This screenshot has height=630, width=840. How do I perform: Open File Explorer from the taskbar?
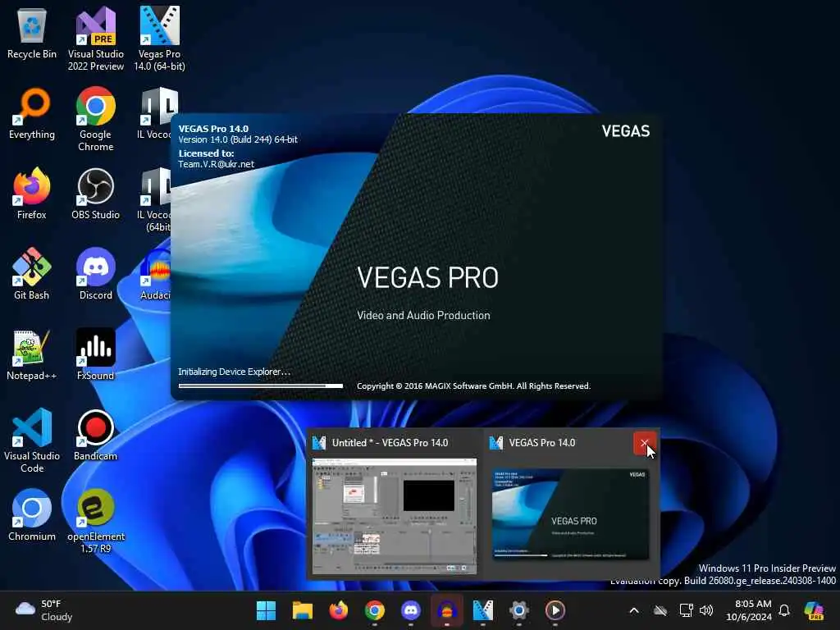point(302,610)
